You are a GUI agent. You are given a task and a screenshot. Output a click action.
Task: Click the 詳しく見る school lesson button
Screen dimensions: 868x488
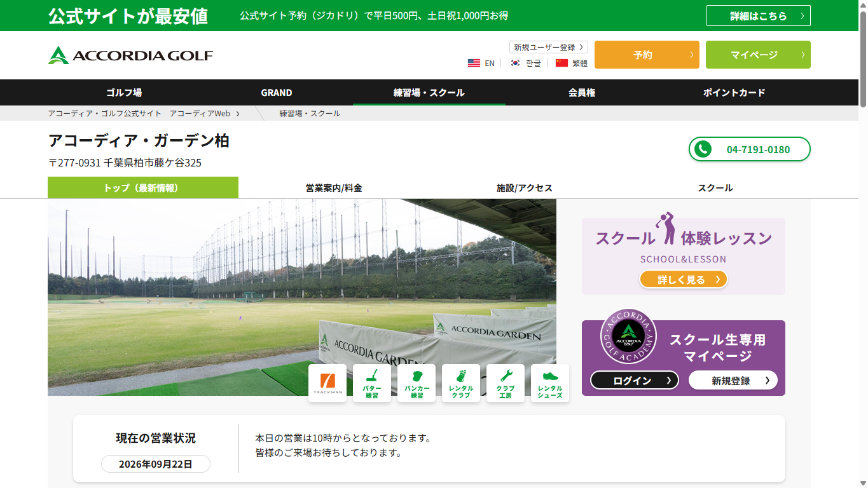coord(684,279)
